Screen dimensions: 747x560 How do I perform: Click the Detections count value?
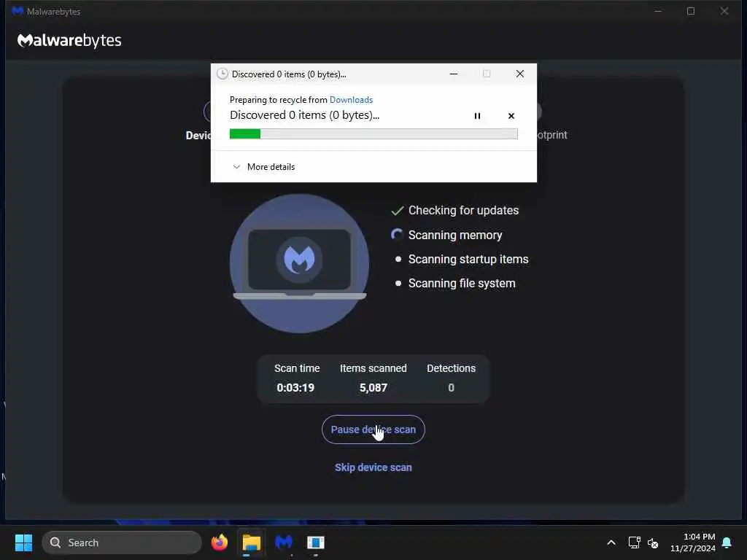pos(451,388)
